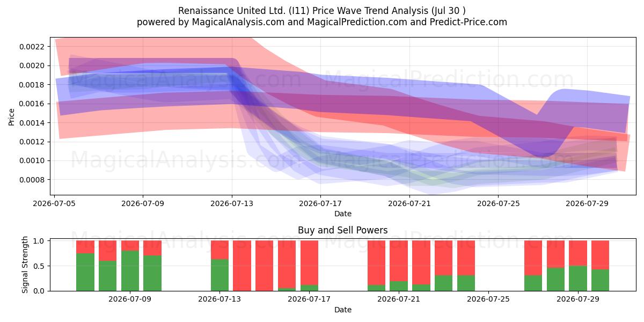Screen dimensions: 644x322
Task: Click the red sell segment of the 2026-07-21 bar
Action: 399,261
